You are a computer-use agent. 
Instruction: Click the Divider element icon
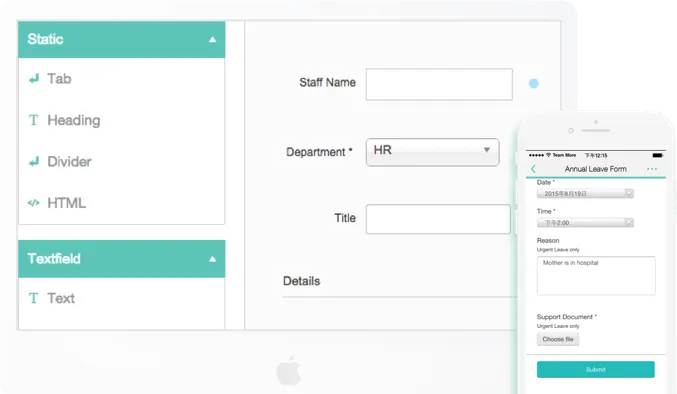click(34, 162)
